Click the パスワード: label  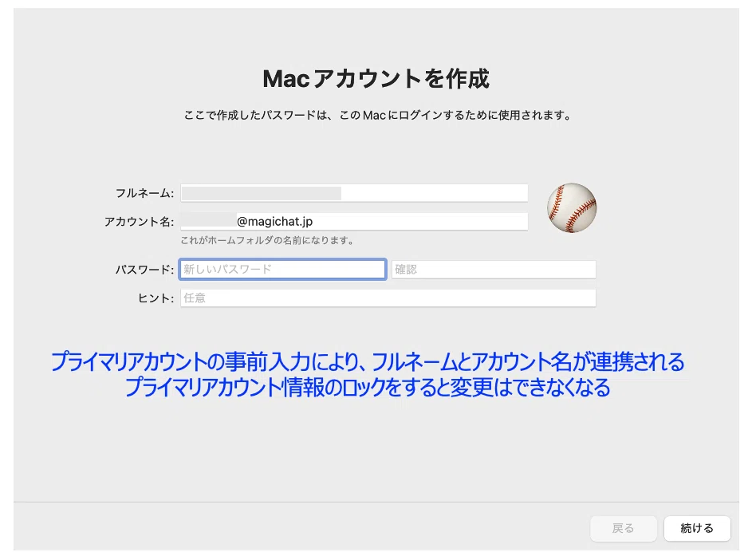coord(144,270)
